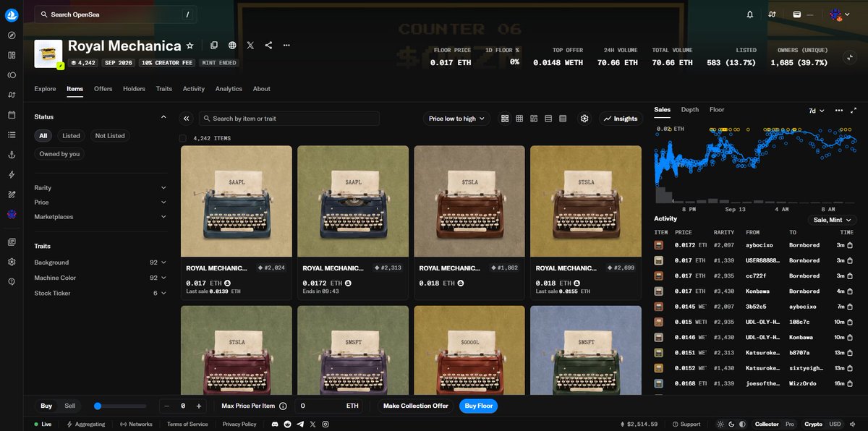The image size is (868, 431).
Task: Switch order mode to Sell
Action: (69, 406)
